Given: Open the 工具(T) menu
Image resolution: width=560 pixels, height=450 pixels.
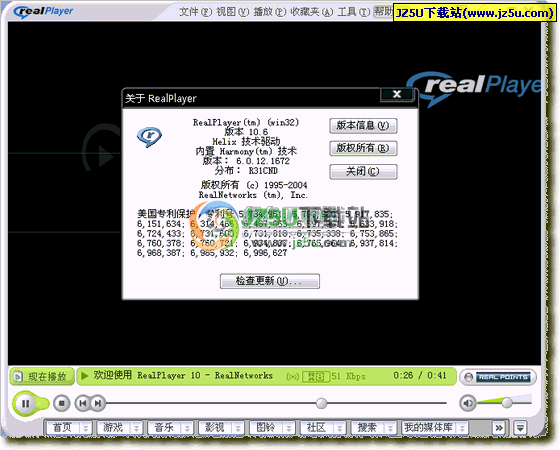Looking at the screenshot, I should coord(354,12).
